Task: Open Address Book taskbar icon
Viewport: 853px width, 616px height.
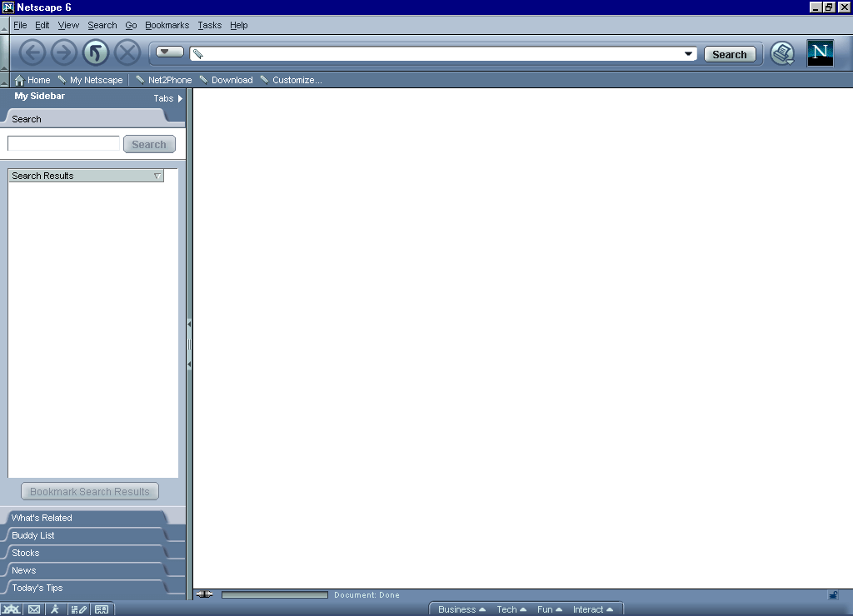Action: click(102, 609)
